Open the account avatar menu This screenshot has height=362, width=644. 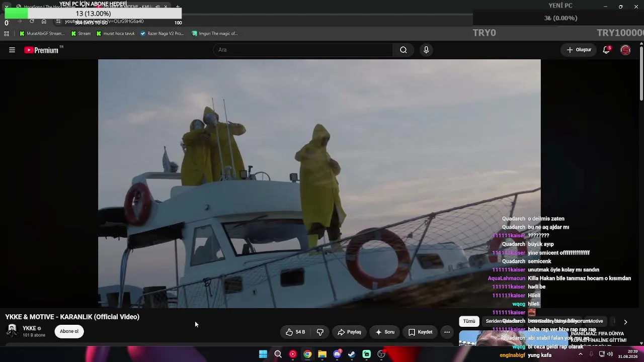pyautogui.click(x=625, y=50)
